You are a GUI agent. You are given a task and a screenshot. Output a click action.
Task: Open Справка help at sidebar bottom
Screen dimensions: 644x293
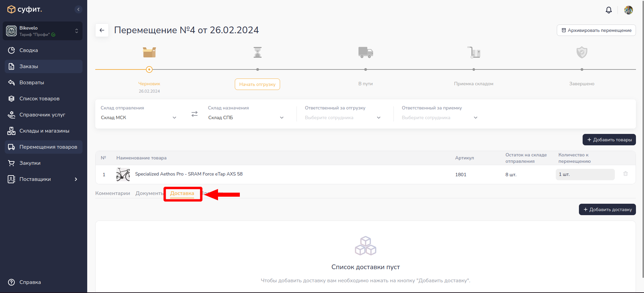coord(44,282)
